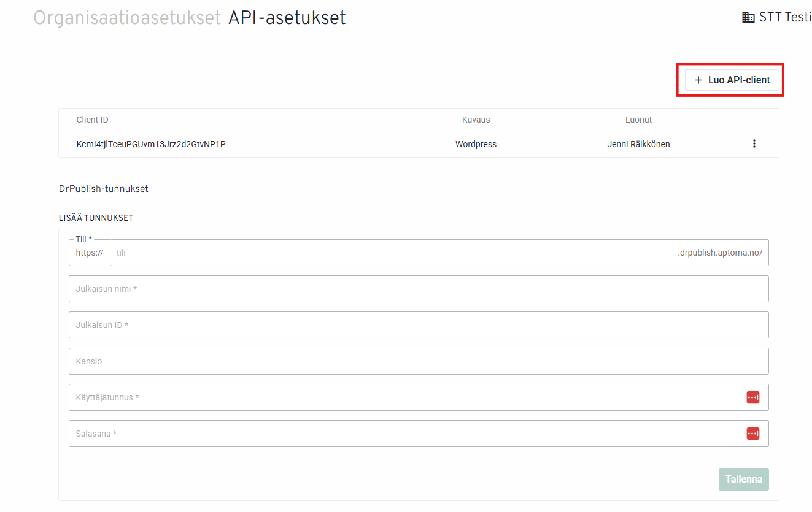The height and width of the screenshot is (512, 812).
Task: Select the Julkaisun ID input
Action: pyautogui.click(x=417, y=325)
